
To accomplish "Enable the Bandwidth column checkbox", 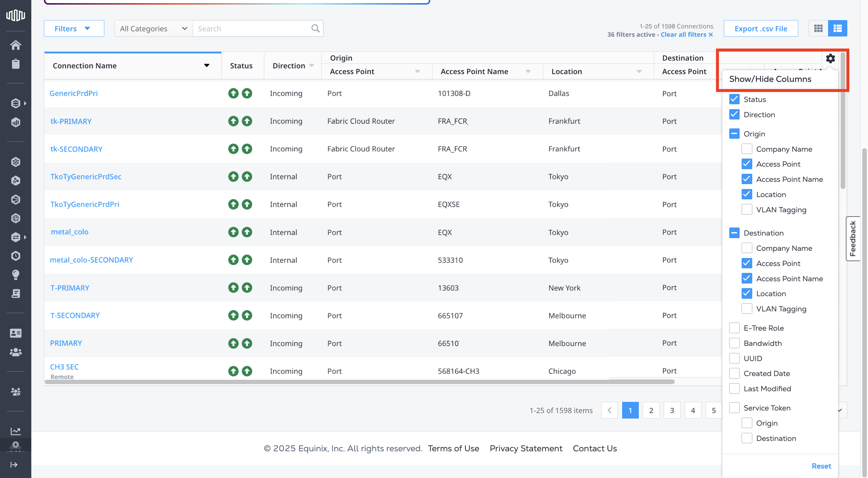I will (x=734, y=343).
